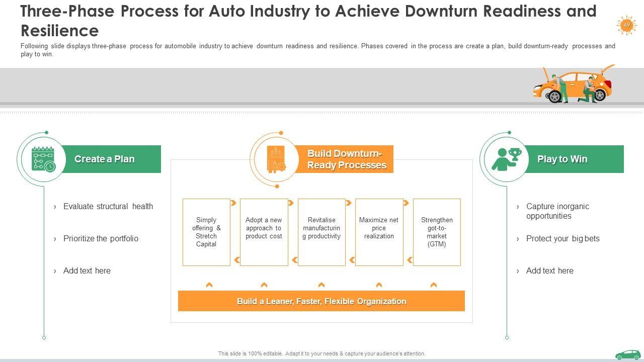Select the Adopt a new approach box
Screen dimensions: 644x362
pos(264,232)
